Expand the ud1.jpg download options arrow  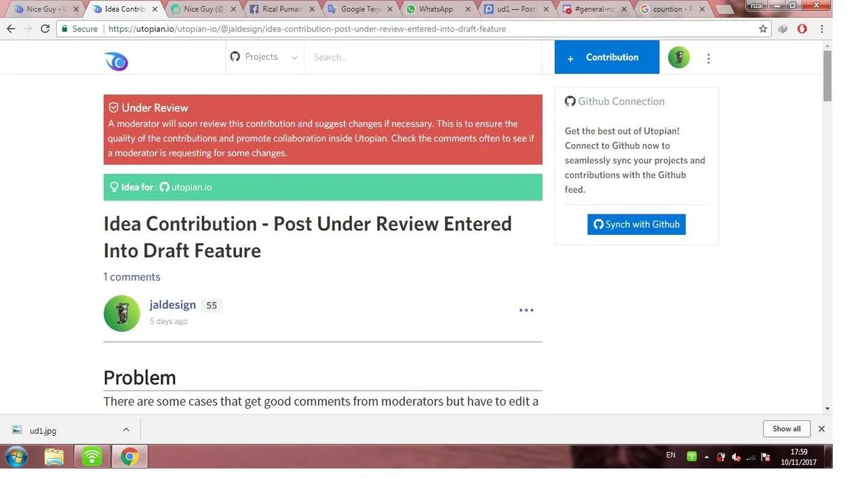coord(126,430)
